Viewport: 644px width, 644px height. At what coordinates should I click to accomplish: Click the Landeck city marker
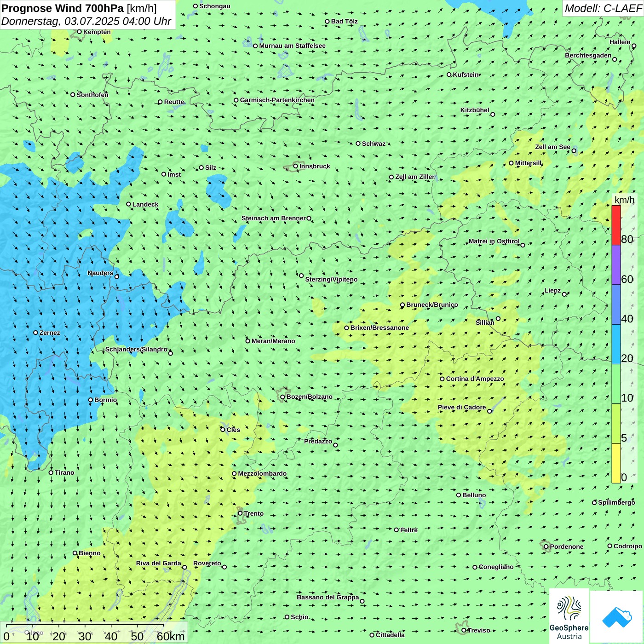pos(129,204)
